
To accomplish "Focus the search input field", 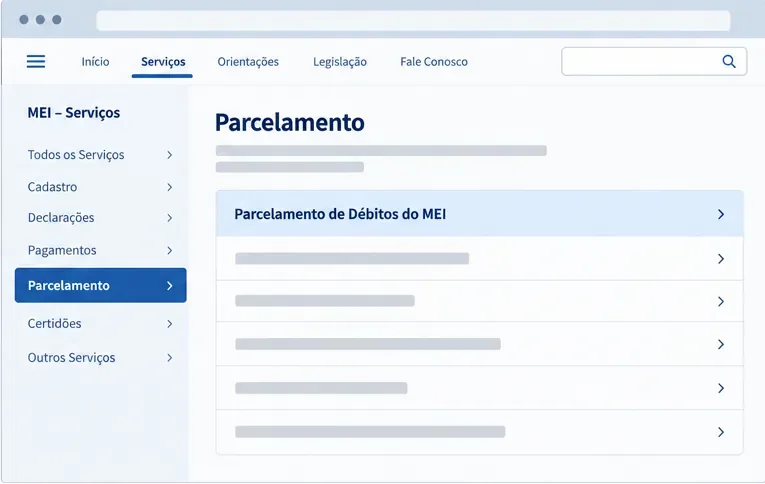I will pyautogui.click(x=654, y=61).
